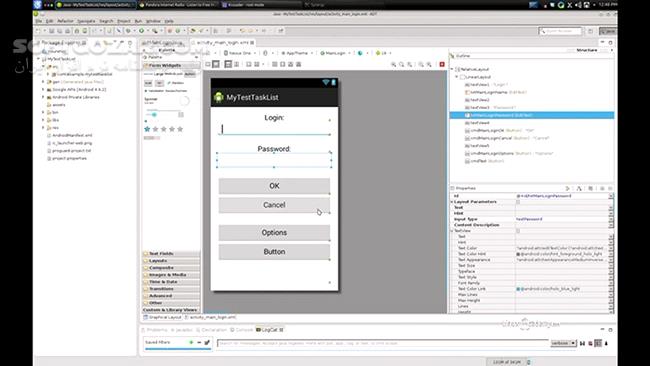The width and height of the screenshot is (650, 366).
Task: Pick the RatingBar stars widget in palette
Action: pos(163,129)
